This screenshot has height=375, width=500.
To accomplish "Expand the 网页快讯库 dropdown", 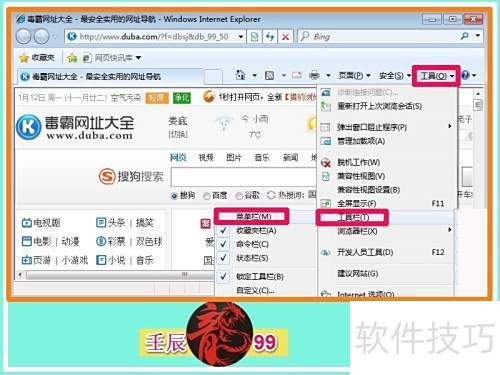I will point(138,58).
